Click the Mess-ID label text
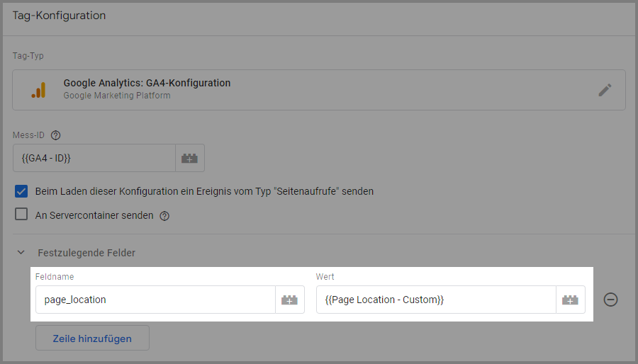Image resolution: width=638 pixels, height=364 pixels. click(28, 135)
